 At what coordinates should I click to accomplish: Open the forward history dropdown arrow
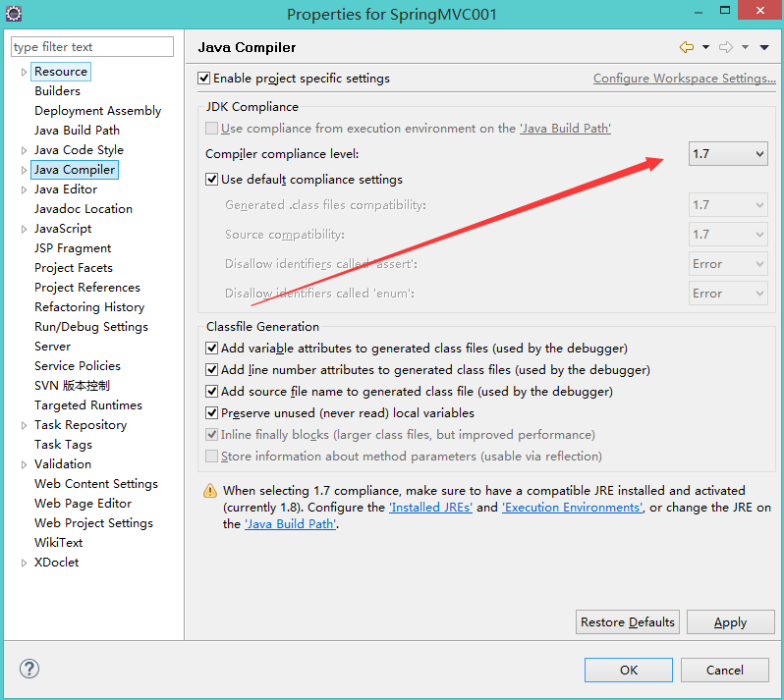click(x=745, y=47)
